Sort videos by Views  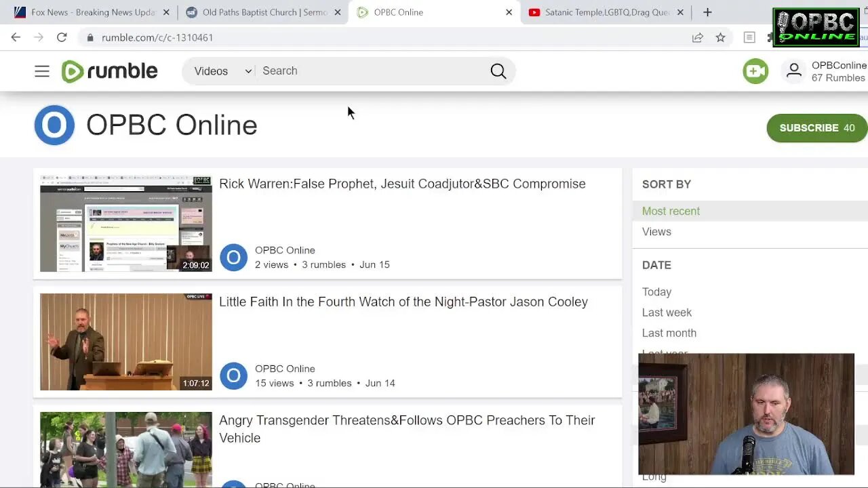click(x=656, y=232)
